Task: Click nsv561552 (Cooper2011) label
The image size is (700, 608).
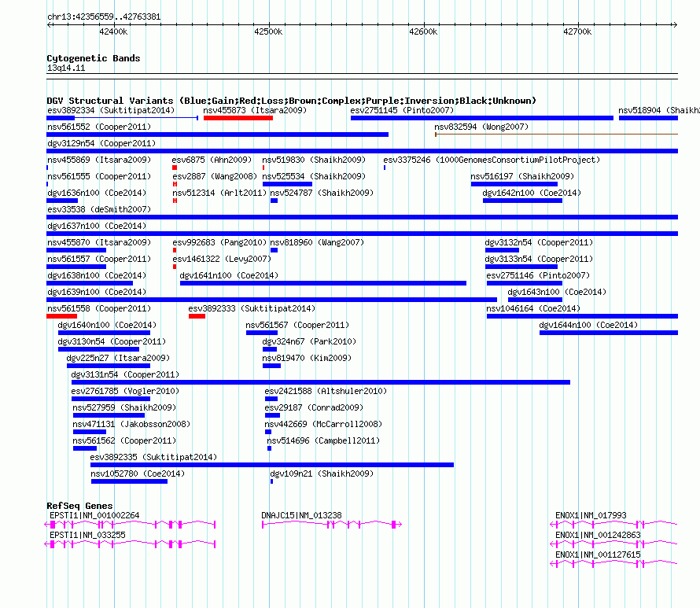Action: tap(99, 127)
